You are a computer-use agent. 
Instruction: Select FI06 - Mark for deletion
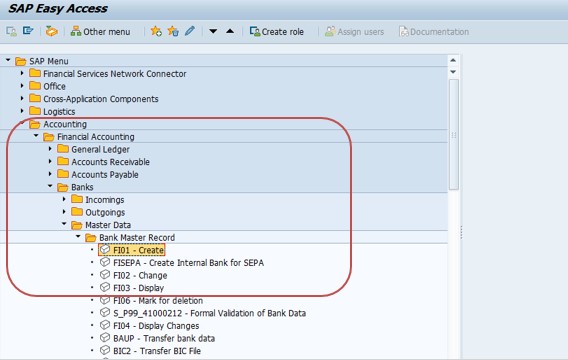[158, 301]
